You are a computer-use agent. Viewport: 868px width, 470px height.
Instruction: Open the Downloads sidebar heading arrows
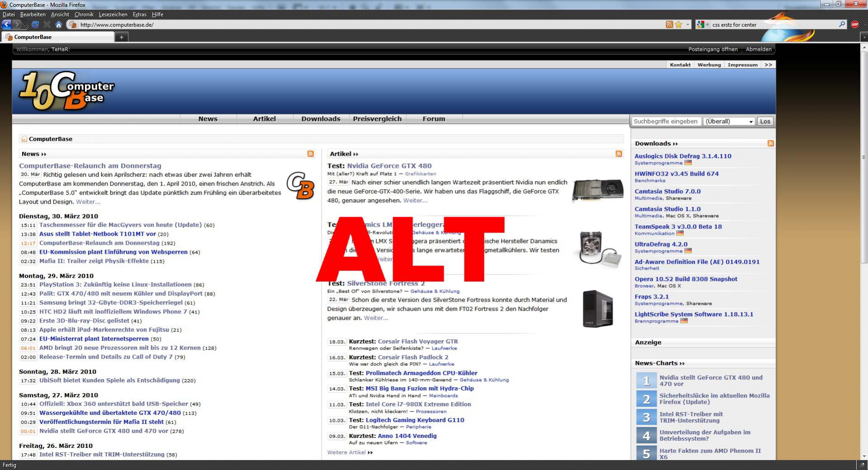pos(675,144)
